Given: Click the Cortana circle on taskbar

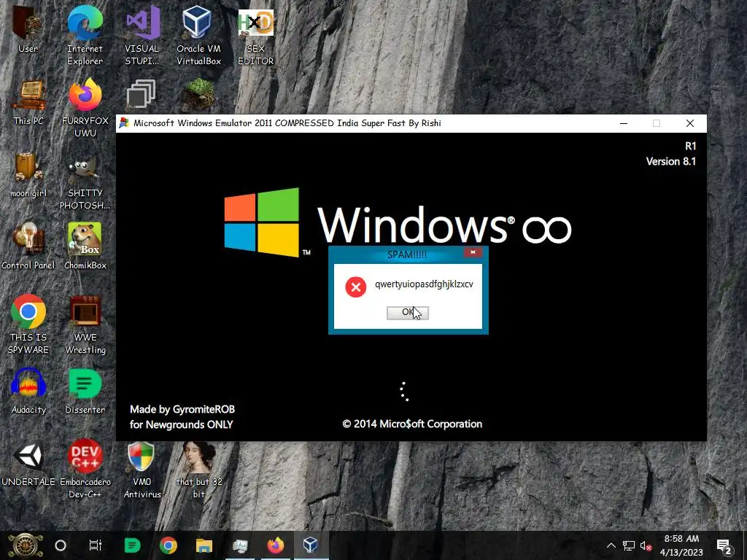Looking at the screenshot, I should tap(61, 545).
